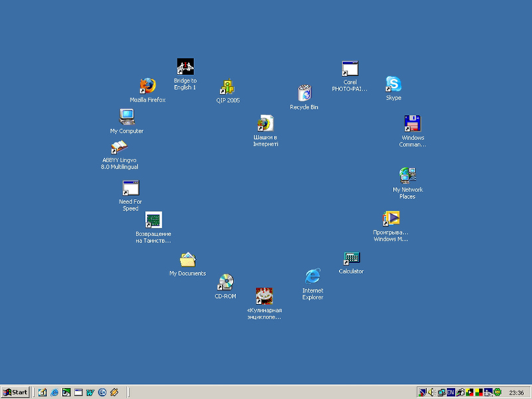Click the Show Desktop quick launch icon
532x399 pixels.
pyautogui.click(x=43, y=392)
